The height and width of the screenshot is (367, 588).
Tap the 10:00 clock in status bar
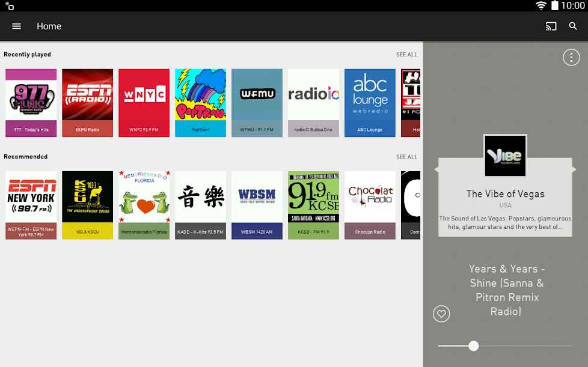point(573,5)
